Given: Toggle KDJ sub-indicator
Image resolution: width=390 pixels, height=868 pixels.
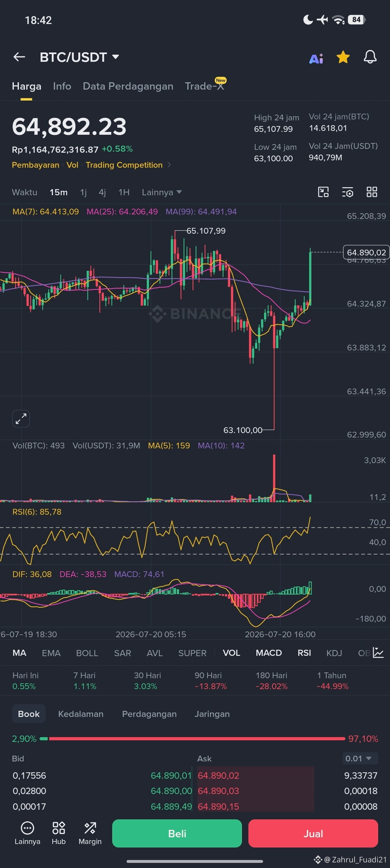Looking at the screenshot, I should (334, 653).
